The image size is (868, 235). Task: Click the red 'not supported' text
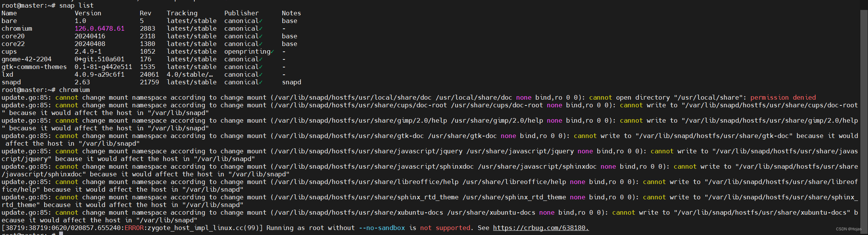tap(445, 228)
